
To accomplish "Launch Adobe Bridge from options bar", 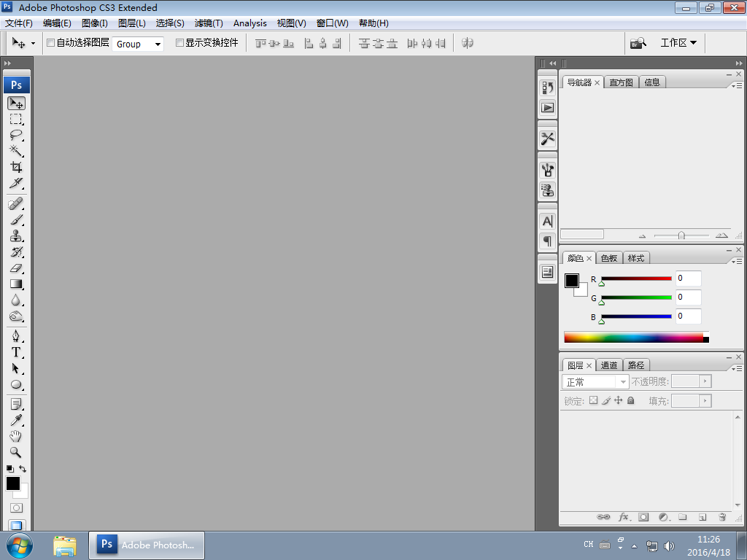I will [638, 43].
